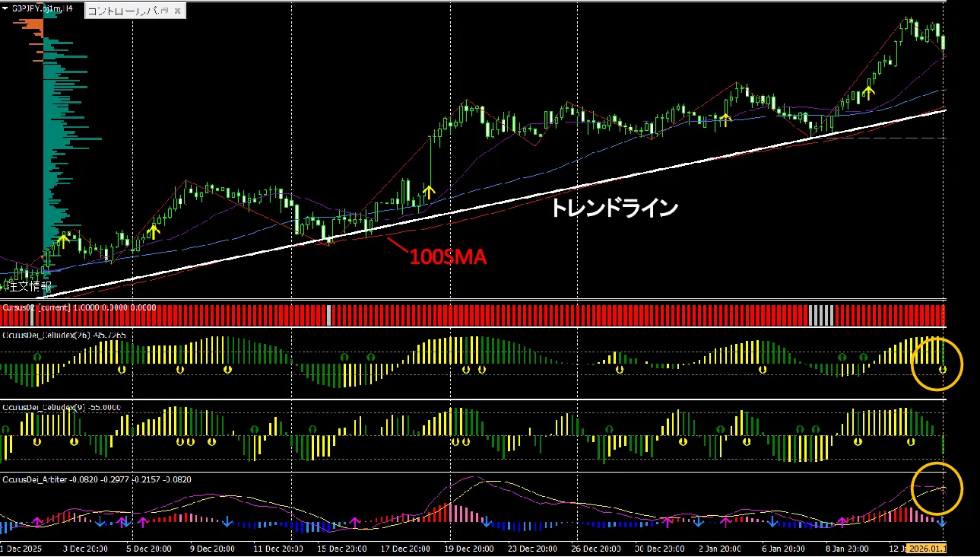The height and width of the screenshot is (557, 980).
Task: Select the トレンドライン text label
Action: (x=614, y=208)
